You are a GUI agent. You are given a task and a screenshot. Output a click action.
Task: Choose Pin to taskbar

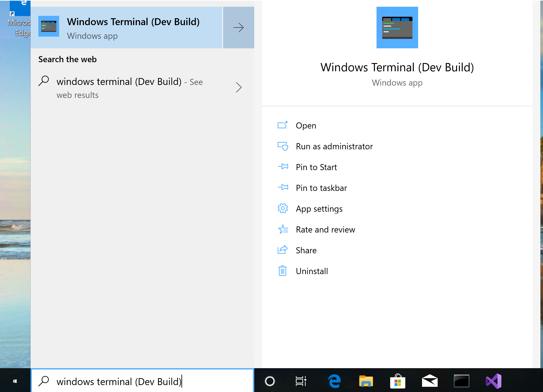[x=321, y=188]
